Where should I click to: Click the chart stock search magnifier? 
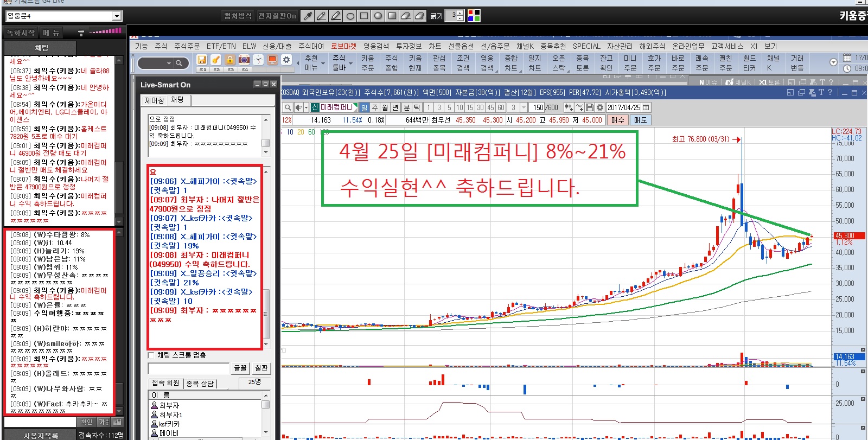tap(288, 107)
